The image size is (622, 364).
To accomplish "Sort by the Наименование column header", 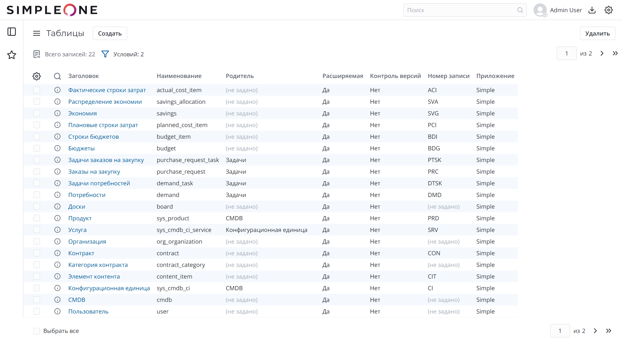I will [179, 76].
